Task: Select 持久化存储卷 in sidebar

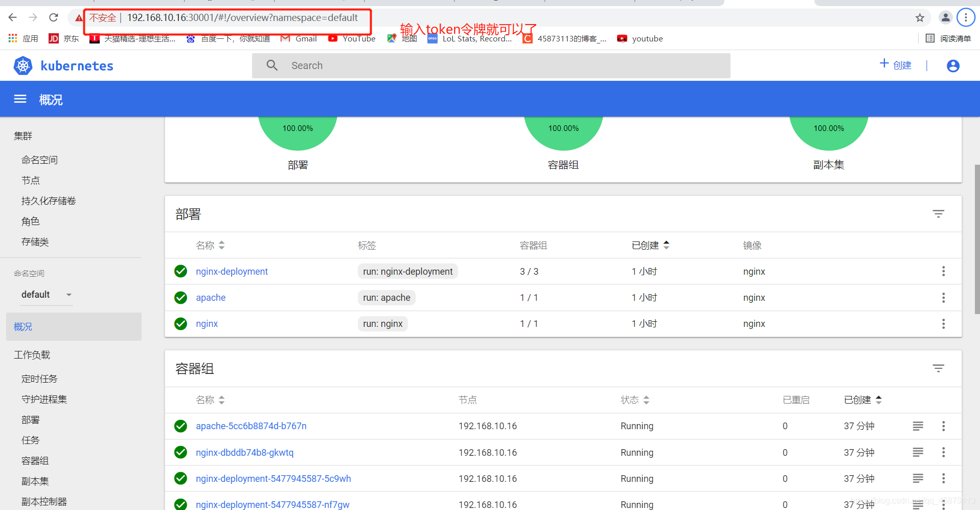Action: (49, 201)
